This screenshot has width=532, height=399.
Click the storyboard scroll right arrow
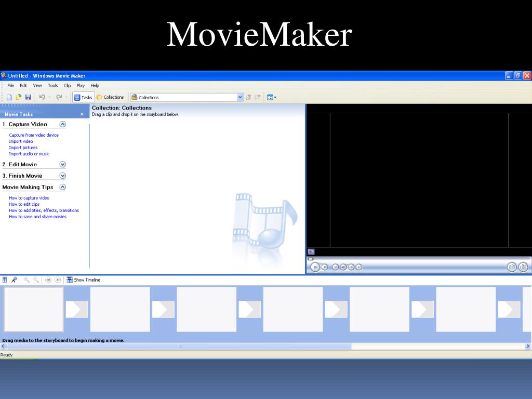[528, 347]
